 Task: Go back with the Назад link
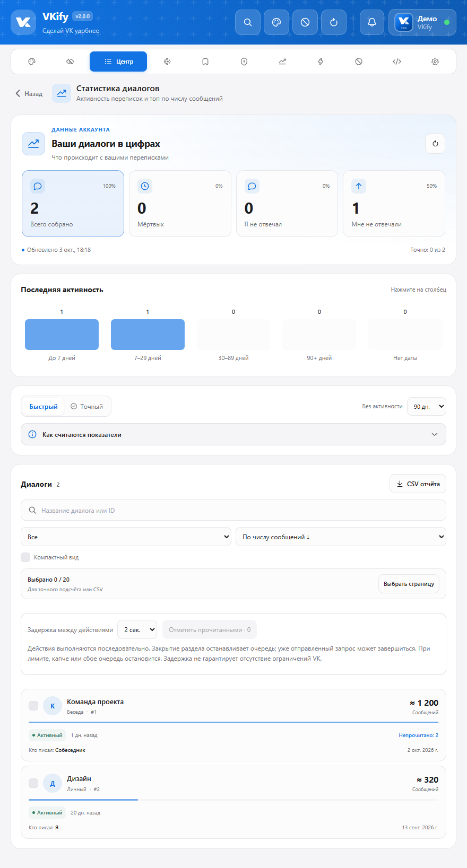pos(29,93)
